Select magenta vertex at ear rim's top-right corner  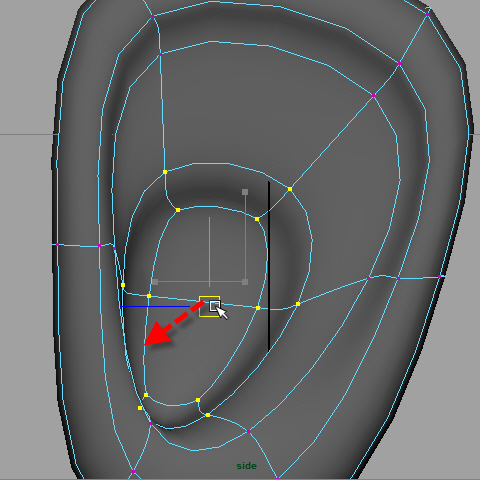click(x=428, y=14)
